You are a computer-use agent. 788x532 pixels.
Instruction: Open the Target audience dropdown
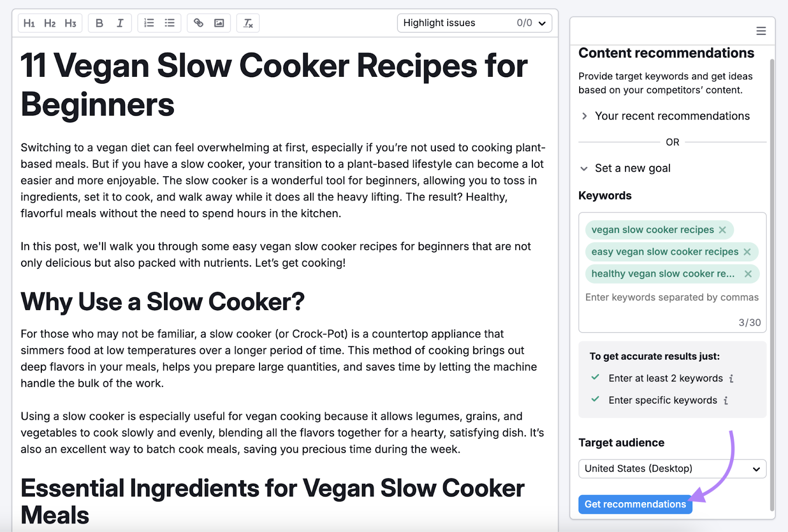pyautogui.click(x=672, y=469)
